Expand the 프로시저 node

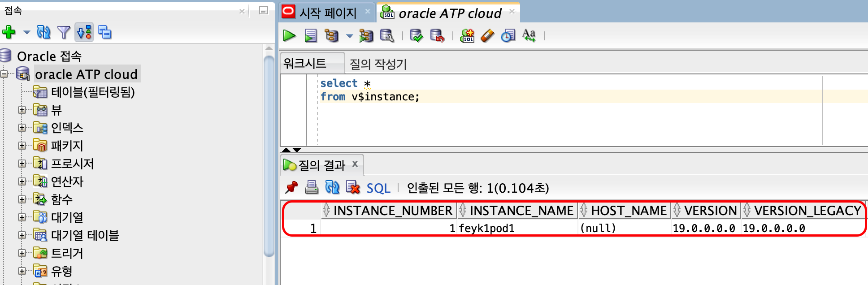pyautogui.click(x=22, y=164)
